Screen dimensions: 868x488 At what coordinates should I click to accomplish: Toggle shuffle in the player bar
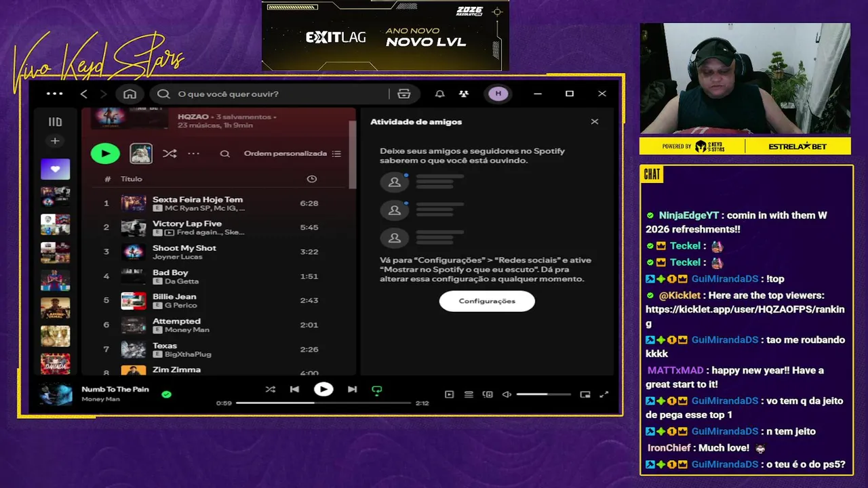(x=271, y=389)
